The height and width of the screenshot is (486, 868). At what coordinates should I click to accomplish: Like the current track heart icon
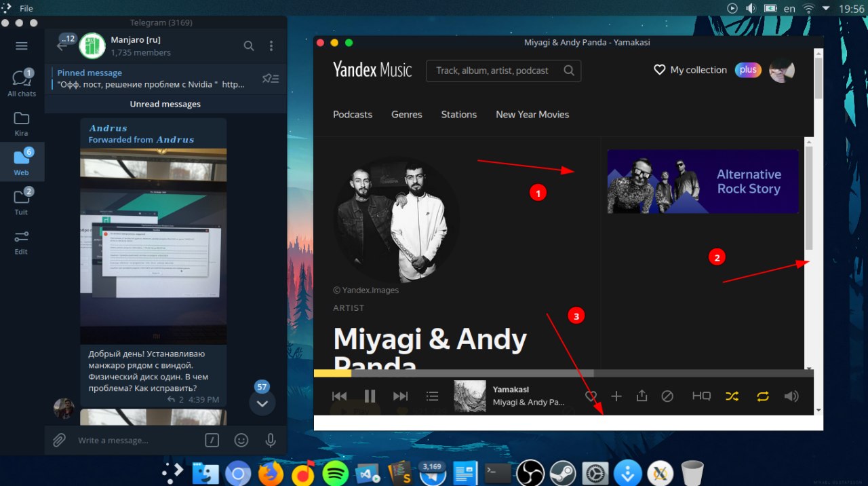coord(591,396)
